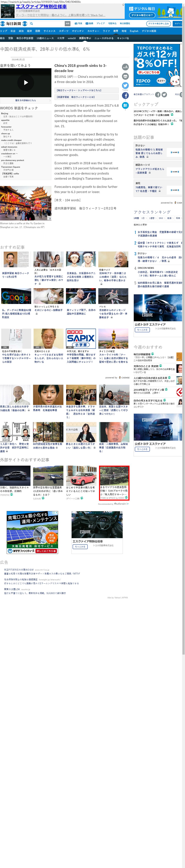Screen dimensions: 185x868
Task: Click the print article icon
Action: (125, 76)
